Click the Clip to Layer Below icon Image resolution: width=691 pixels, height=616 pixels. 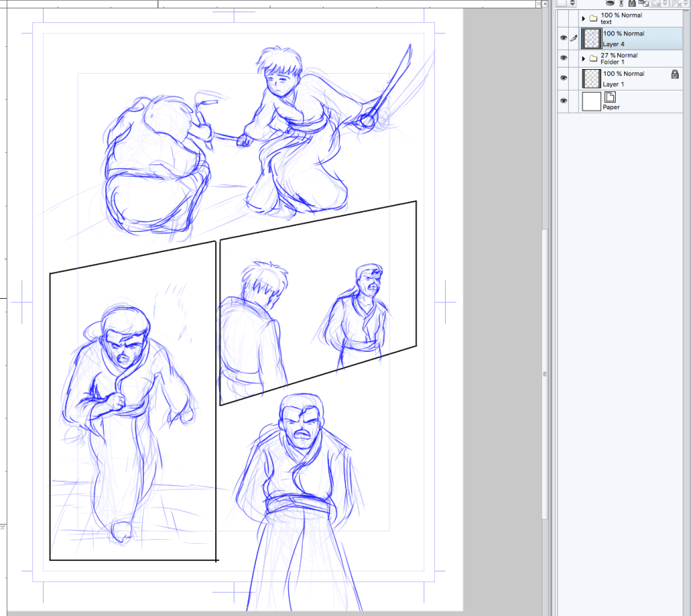(x=610, y=3)
